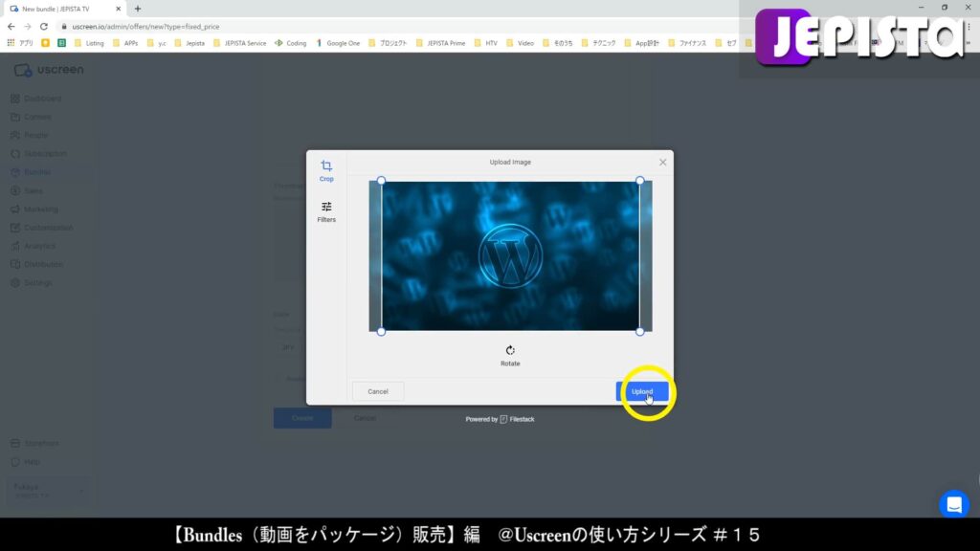Grab the bottom-right crop handle
Screen dimensions: 980x551
coord(640,332)
